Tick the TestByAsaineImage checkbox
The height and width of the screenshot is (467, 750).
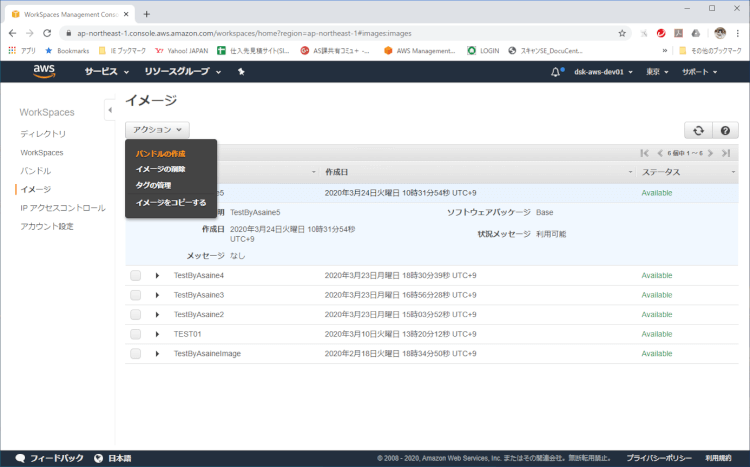(135, 353)
